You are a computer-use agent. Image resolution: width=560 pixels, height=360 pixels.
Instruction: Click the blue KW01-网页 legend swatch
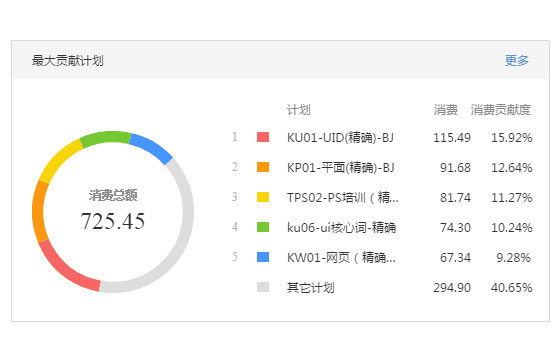click(x=263, y=257)
